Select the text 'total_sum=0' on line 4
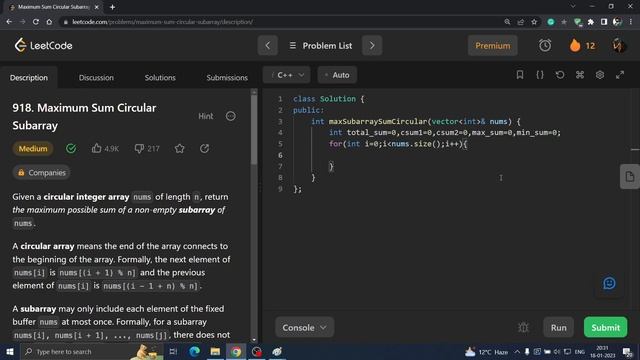 click(372, 132)
